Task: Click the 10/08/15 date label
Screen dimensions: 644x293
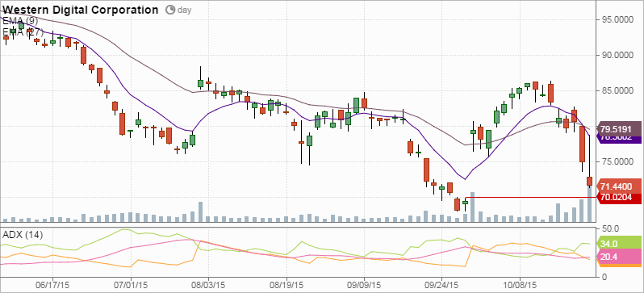Action: tap(520, 284)
